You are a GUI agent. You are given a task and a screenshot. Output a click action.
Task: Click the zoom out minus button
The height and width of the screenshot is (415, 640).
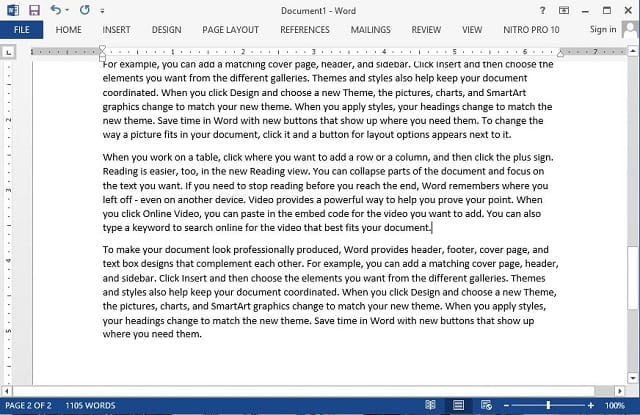(x=506, y=406)
